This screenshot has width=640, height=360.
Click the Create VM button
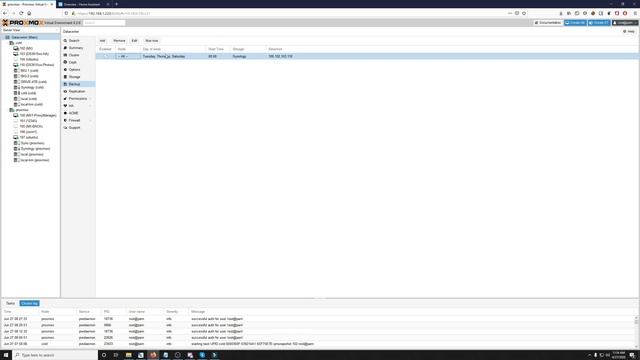(x=575, y=23)
